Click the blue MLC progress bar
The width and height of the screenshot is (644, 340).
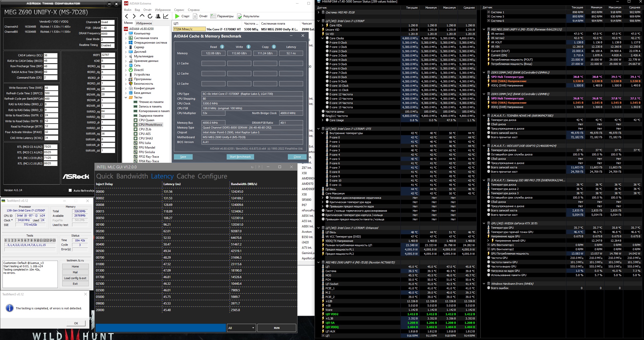pos(160,328)
